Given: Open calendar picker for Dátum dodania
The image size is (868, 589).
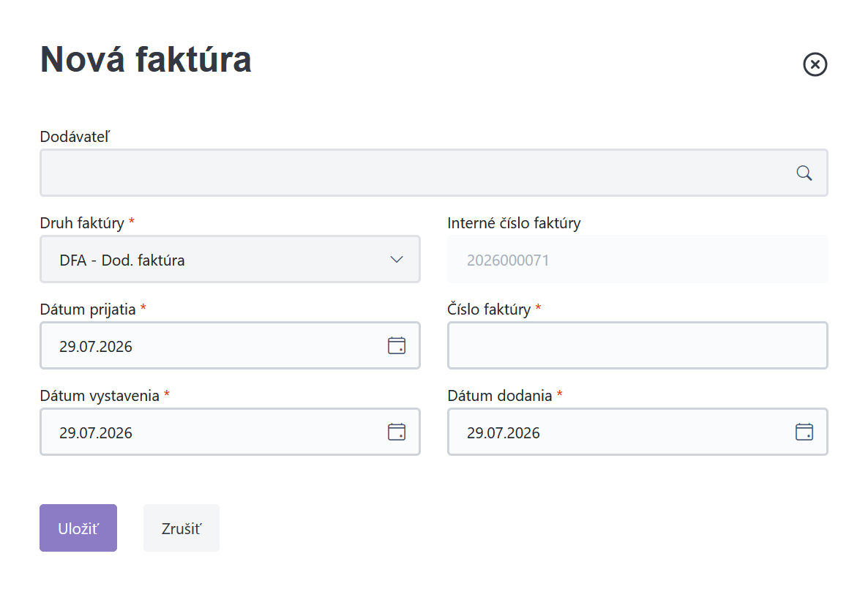Looking at the screenshot, I should click(804, 432).
